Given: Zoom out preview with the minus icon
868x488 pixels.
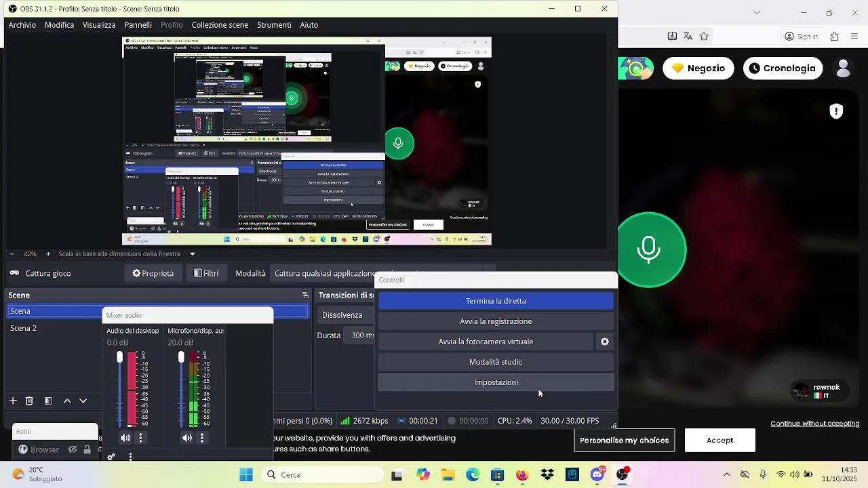Looking at the screenshot, I should point(12,253).
